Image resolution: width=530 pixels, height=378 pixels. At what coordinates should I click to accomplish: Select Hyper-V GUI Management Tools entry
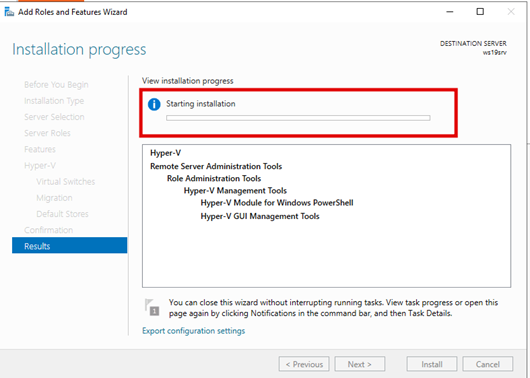(x=260, y=216)
